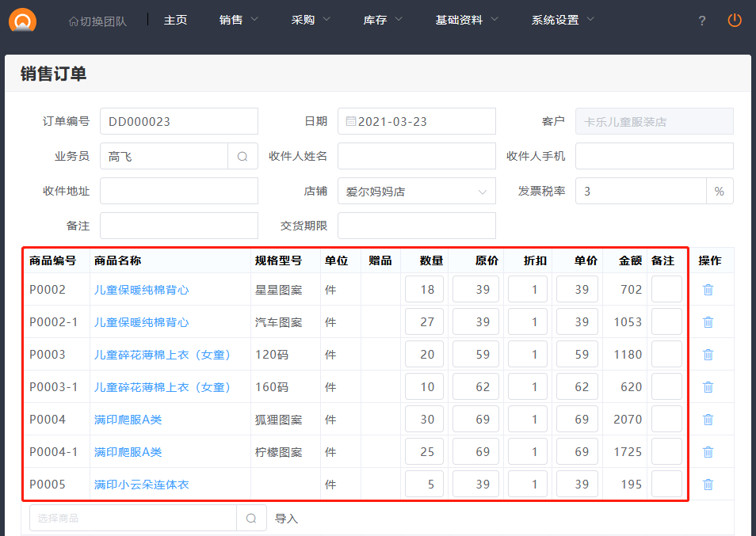This screenshot has height=536, width=756.
Task: Click the 收件地址 input field
Action: [179, 191]
